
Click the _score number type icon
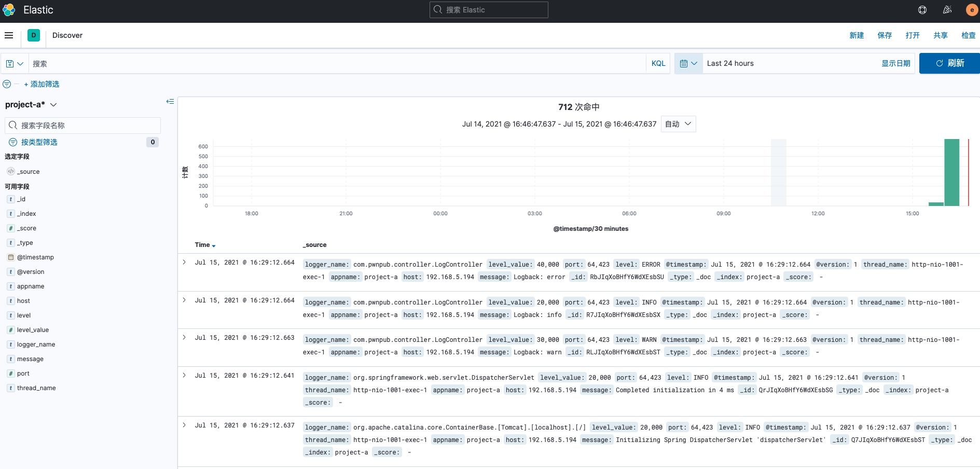point(11,228)
